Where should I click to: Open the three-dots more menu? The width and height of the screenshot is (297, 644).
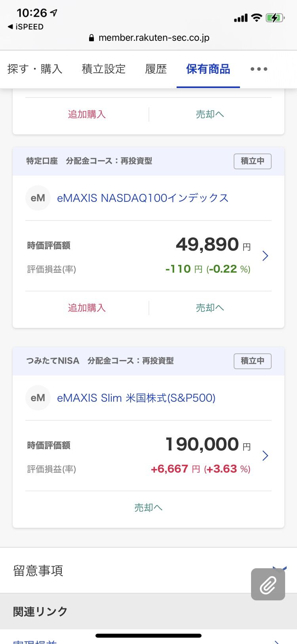click(x=259, y=69)
